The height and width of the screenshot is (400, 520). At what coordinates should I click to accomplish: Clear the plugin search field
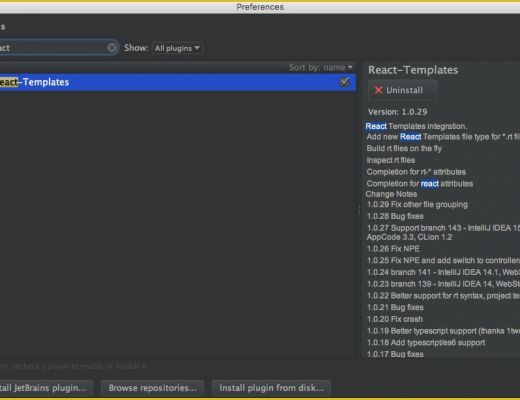[x=112, y=48]
